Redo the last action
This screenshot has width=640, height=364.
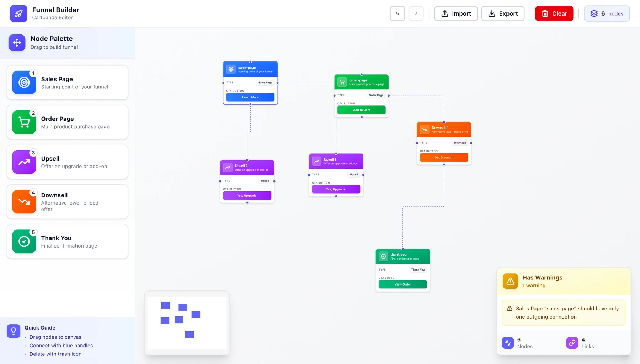click(416, 13)
